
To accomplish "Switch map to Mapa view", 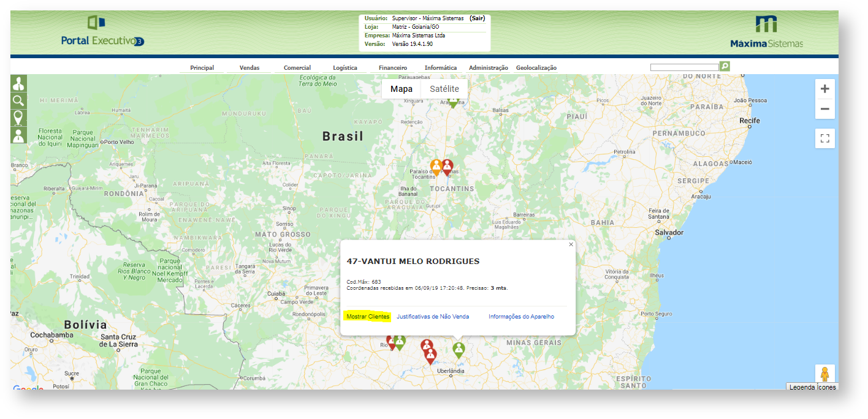I will point(402,89).
